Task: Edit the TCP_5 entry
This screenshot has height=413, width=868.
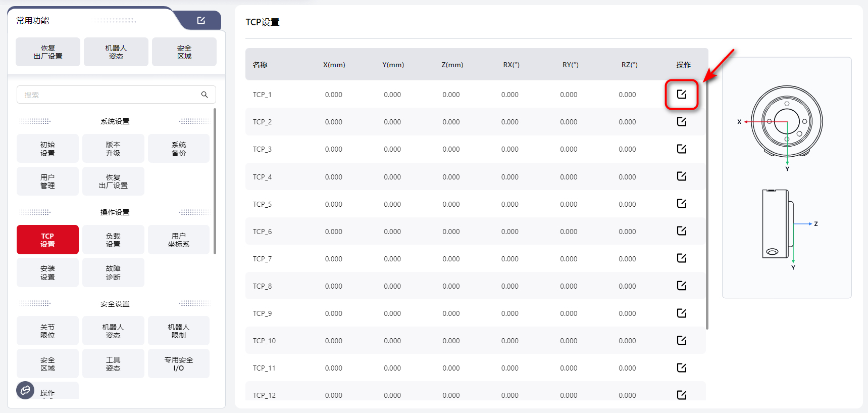Action: (681, 204)
